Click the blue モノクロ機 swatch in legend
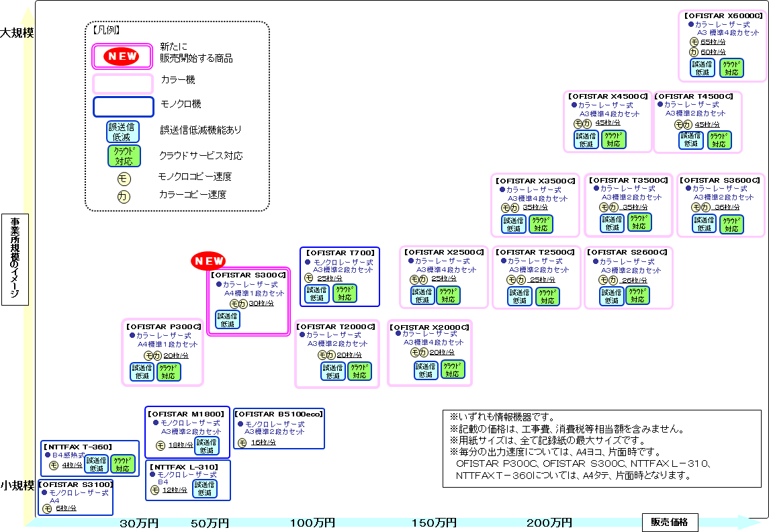Image resolution: width=769 pixels, height=532 pixels. tap(124, 107)
